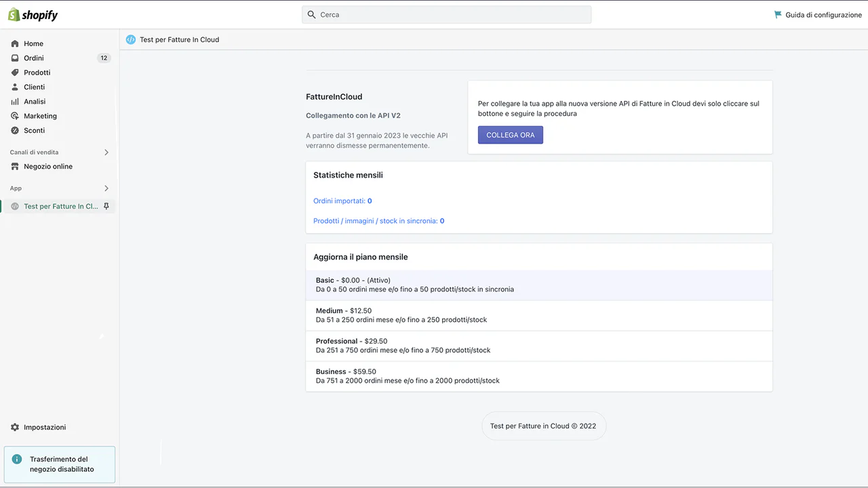868x488 pixels.
Task: Click Ordini importati link
Action: [342, 201]
